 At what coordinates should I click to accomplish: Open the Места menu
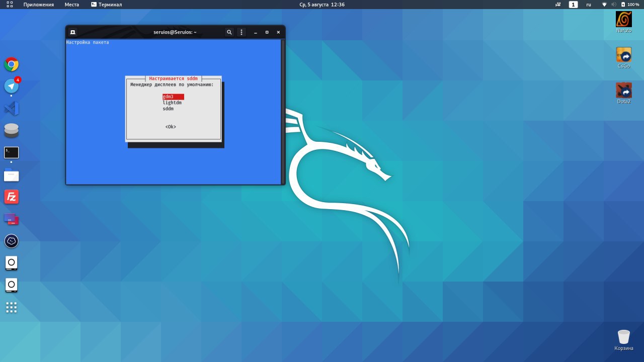(72, 5)
